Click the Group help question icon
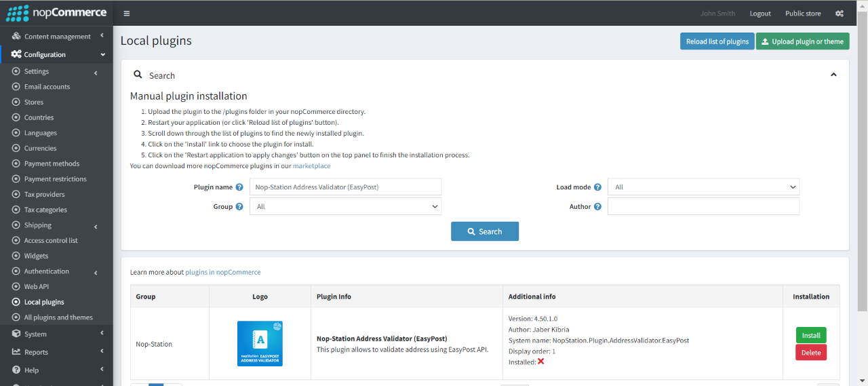 coord(239,207)
